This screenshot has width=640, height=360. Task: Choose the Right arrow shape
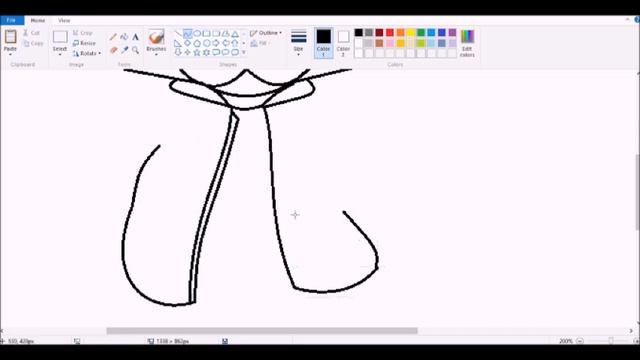point(216,43)
